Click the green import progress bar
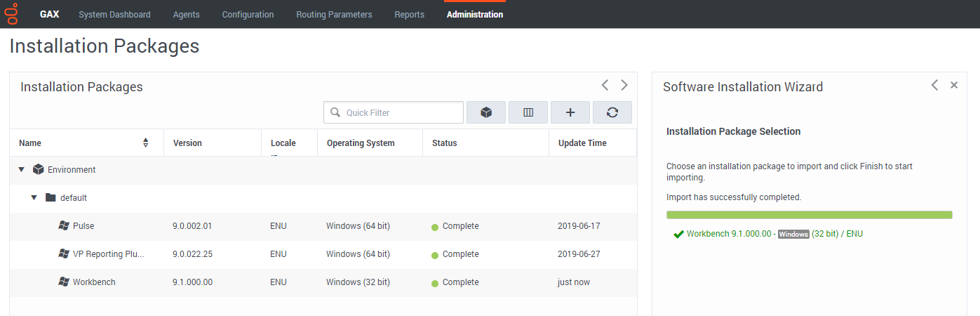This screenshot has height=316, width=980. [810, 215]
